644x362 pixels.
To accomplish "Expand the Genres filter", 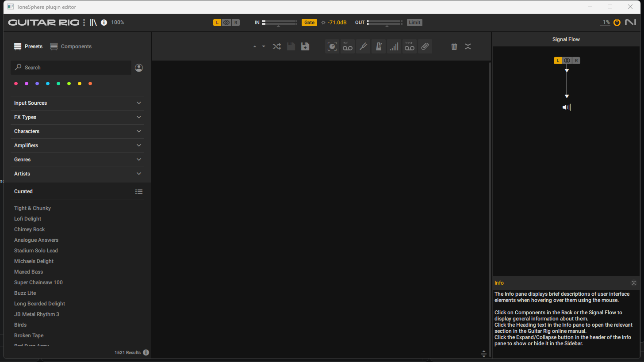I will [x=77, y=160].
